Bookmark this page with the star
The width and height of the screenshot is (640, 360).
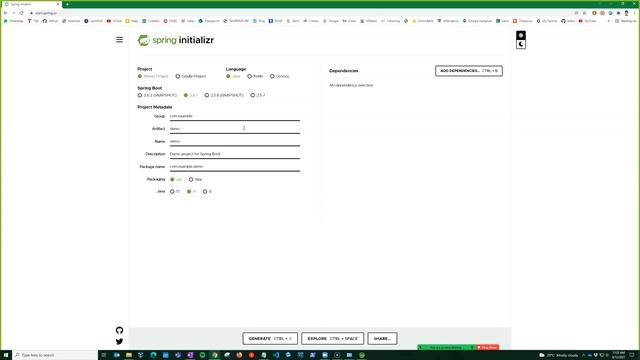tap(584, 13)
